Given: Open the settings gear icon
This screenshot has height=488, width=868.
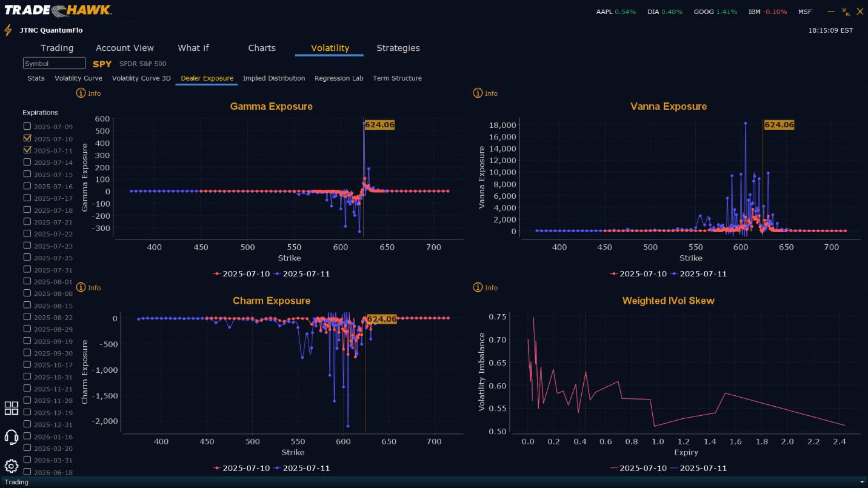Looking at the screenshot, I should pos(11,466).
